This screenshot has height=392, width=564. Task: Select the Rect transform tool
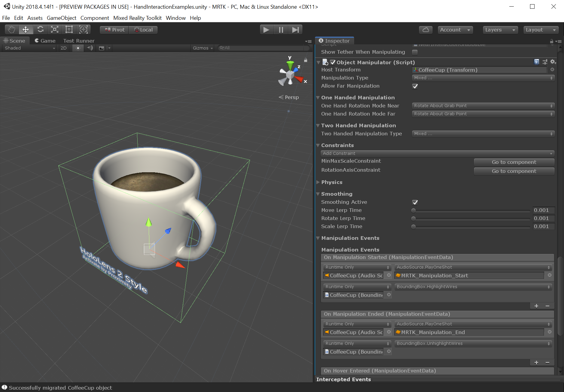(x=69, y=29)
